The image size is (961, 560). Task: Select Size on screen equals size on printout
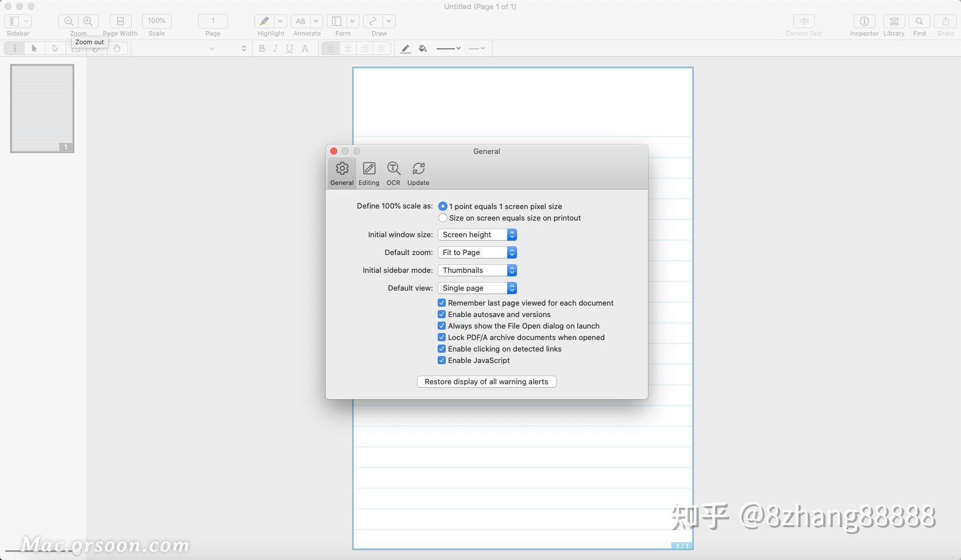[443, 218]
